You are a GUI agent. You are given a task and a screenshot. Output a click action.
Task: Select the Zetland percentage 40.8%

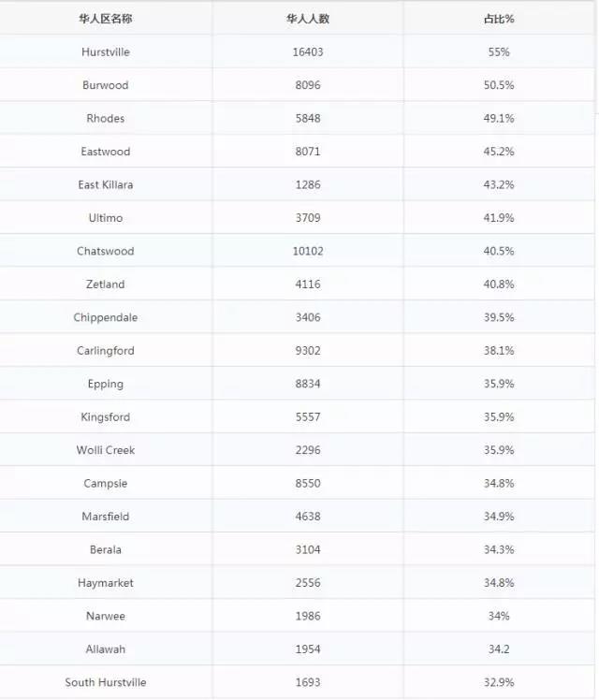click(x=499, y=284)
